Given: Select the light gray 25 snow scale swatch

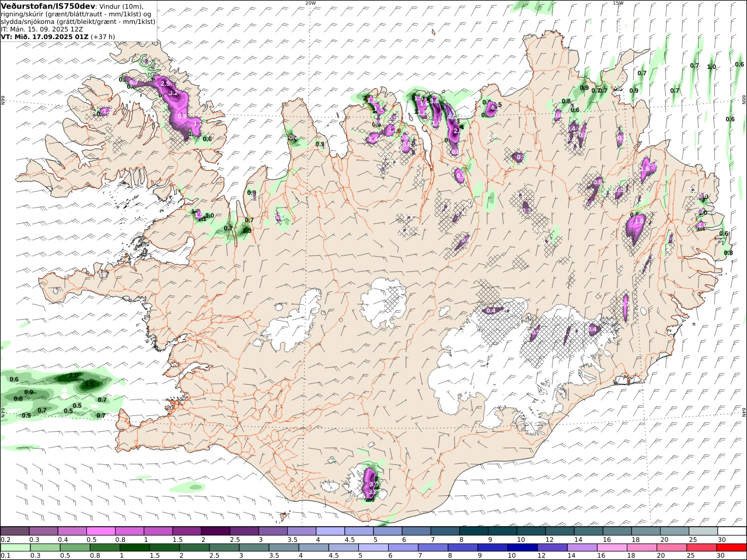Looking at the screenshot, I should tap(703, 531).
